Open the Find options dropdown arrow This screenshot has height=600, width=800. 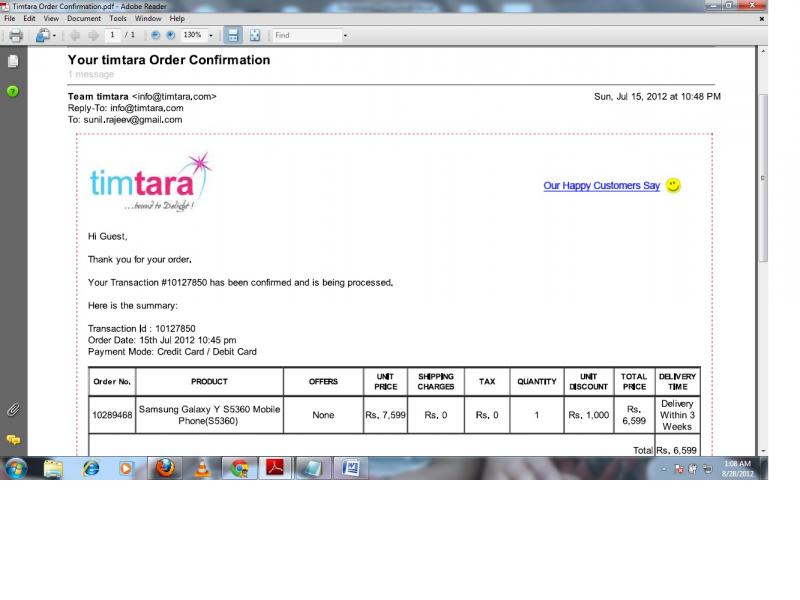click(x=345, y=35)
